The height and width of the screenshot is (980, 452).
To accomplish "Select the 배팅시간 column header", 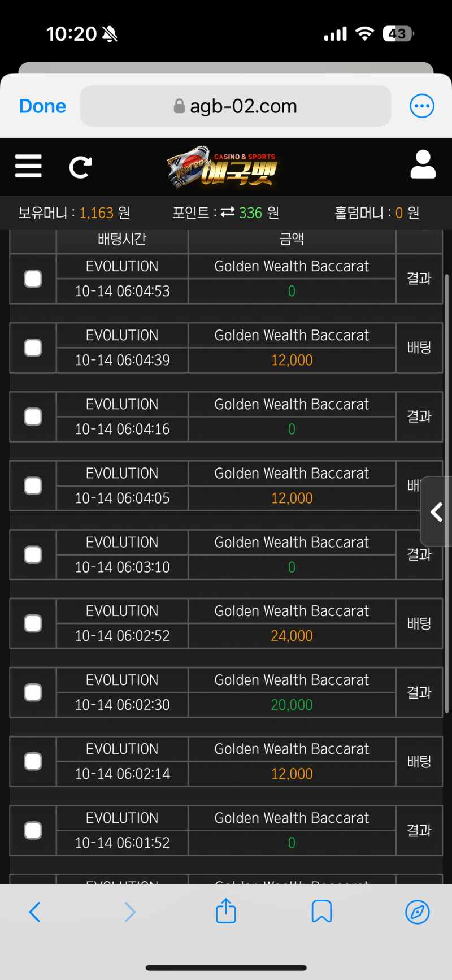I will (122, 240).
